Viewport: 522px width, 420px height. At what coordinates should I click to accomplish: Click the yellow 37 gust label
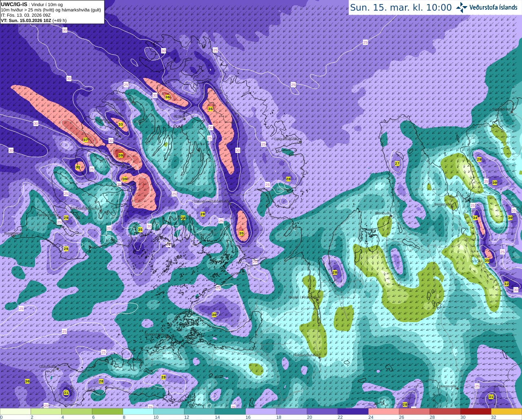[x=86, y=140]
